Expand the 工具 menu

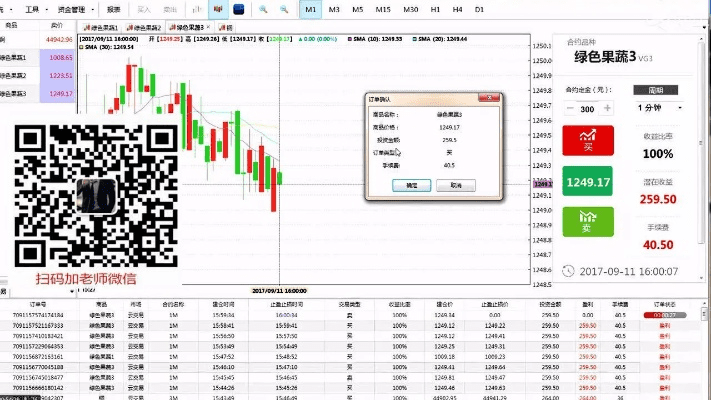pos(34,8)
